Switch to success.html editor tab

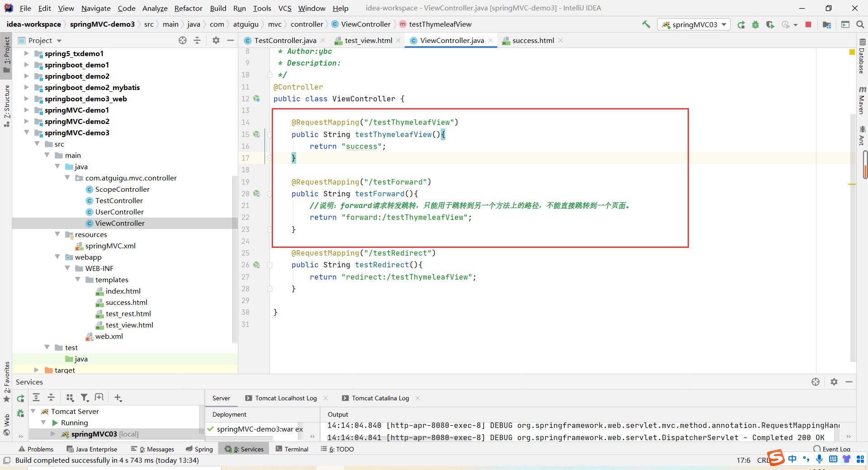533,40
